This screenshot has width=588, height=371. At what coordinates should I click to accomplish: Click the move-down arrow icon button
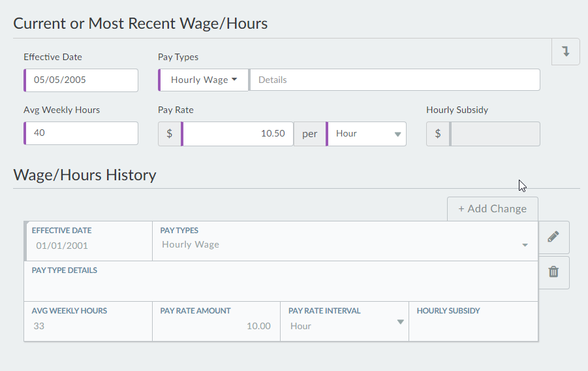pos(566,52)
